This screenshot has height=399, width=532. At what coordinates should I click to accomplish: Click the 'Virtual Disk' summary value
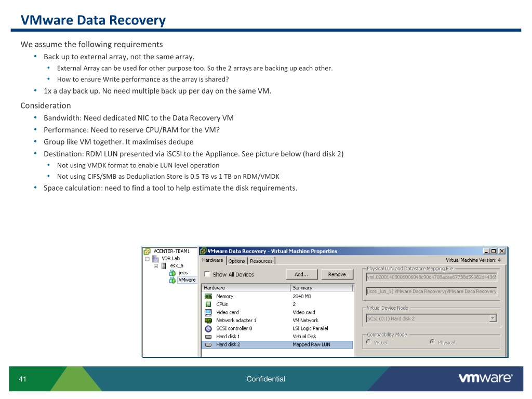click(304, 337)
